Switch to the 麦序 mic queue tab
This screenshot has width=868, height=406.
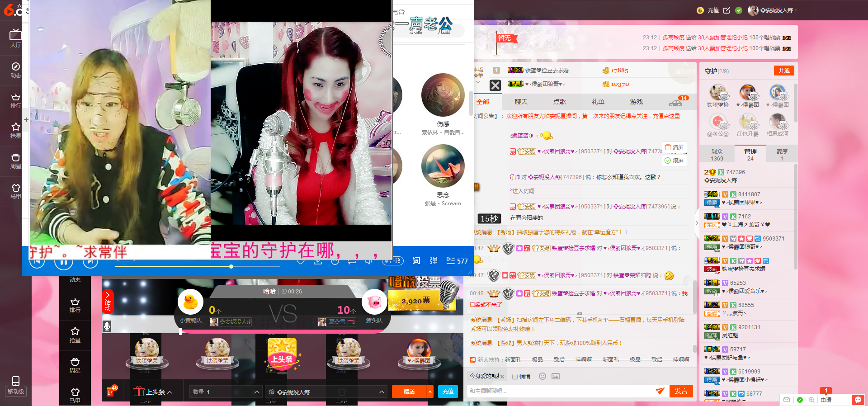click(x=782, y=155)
